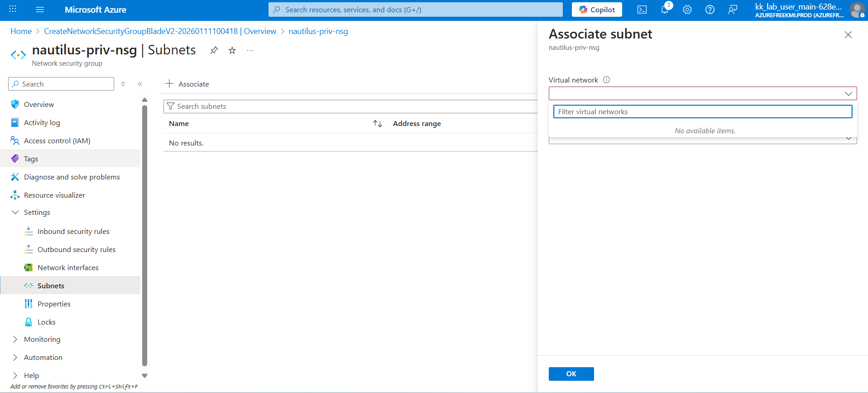Open the Properties menu item

[54, 304]
